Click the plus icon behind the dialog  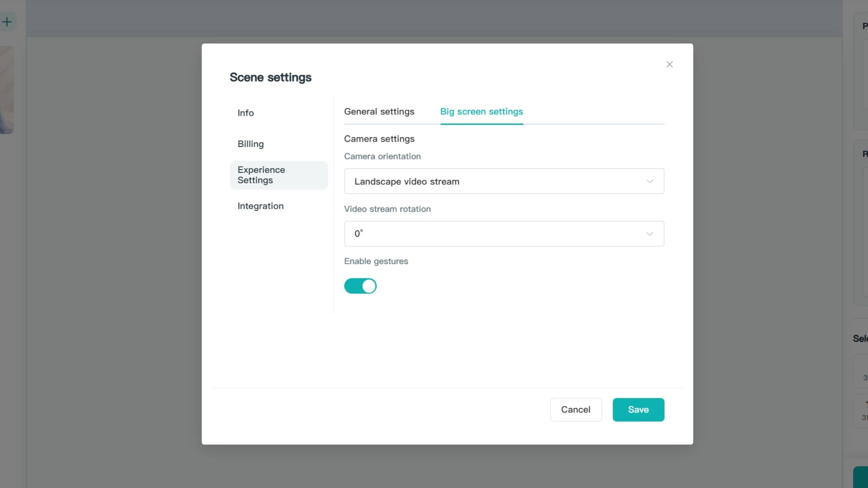[x=7, y=22]
